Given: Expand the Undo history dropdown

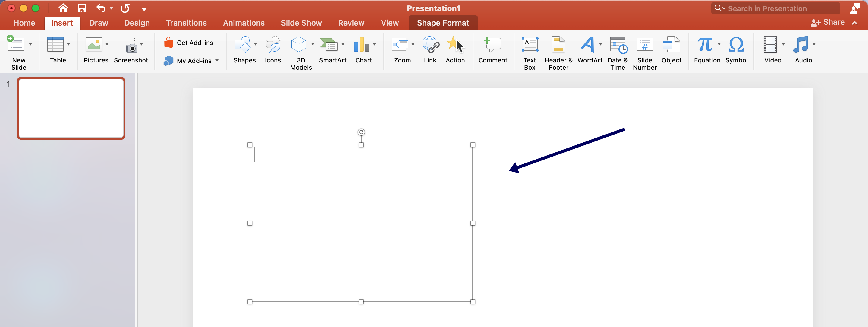Looking at the screenshot, I should click(x=111, y=8).
